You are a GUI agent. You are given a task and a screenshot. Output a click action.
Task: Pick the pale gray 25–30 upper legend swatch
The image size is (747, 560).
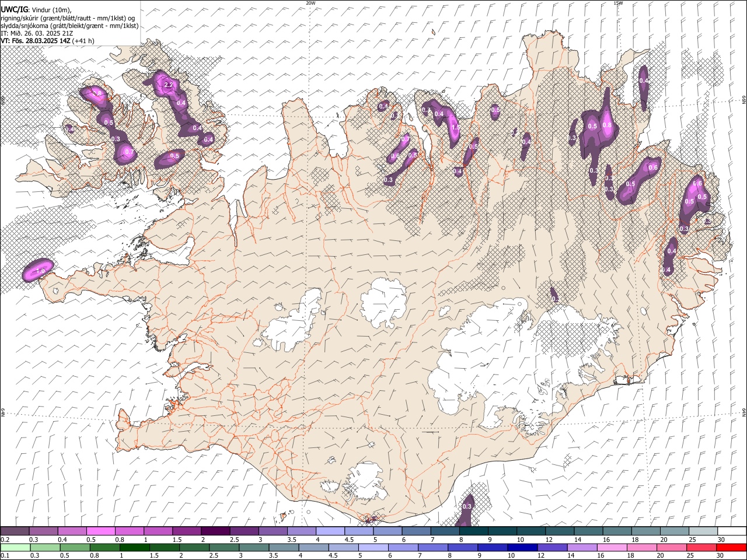(703, 531)
